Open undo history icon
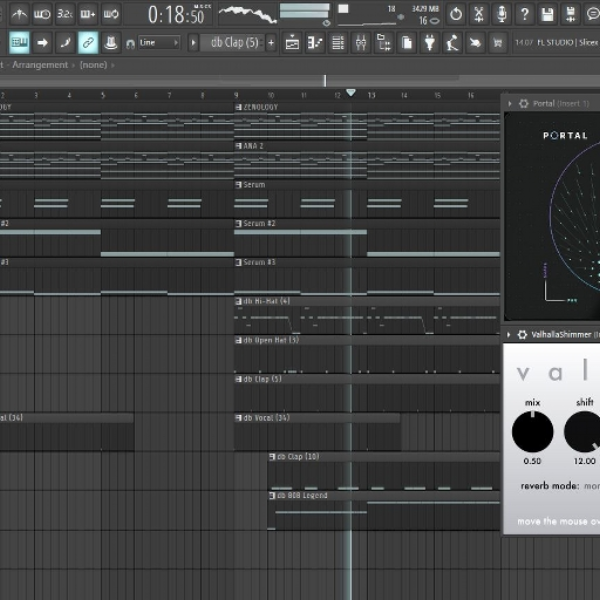The image size is (600, 600). [x=456, y=14]
